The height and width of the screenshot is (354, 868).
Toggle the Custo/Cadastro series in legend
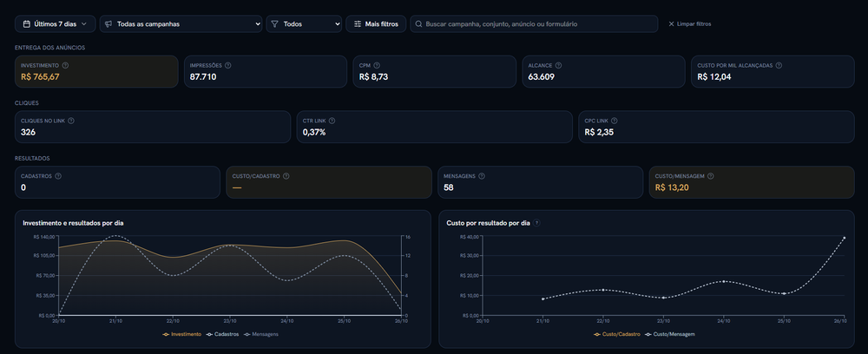616,334
